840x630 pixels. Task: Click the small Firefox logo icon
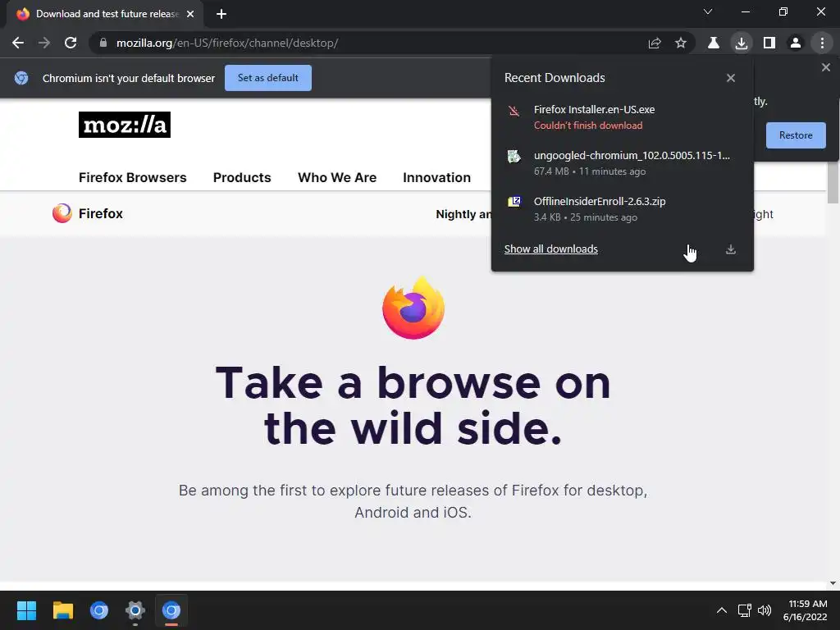pos(62,213)
